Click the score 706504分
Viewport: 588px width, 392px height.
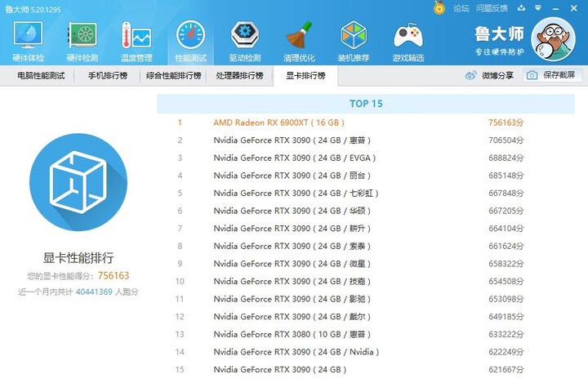pyautogui.click(x=506, y=140)
